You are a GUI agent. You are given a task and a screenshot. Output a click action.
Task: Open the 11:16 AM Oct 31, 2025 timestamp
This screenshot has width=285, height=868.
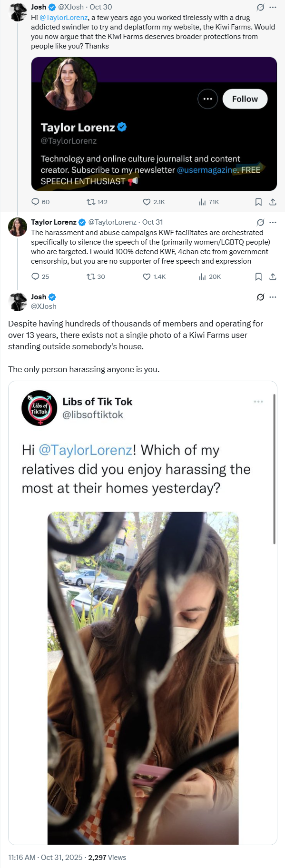[45, 857]
